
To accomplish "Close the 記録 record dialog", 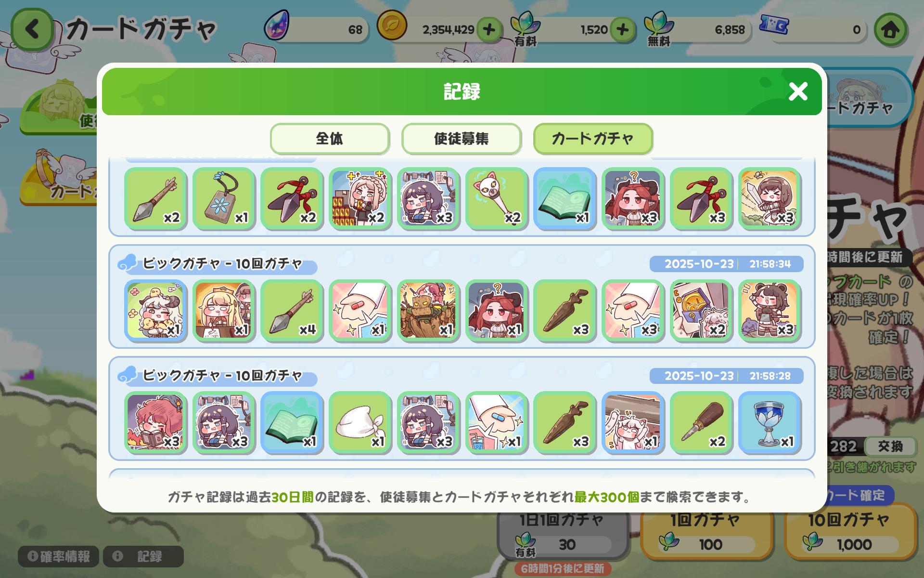I will pos(798,91).
